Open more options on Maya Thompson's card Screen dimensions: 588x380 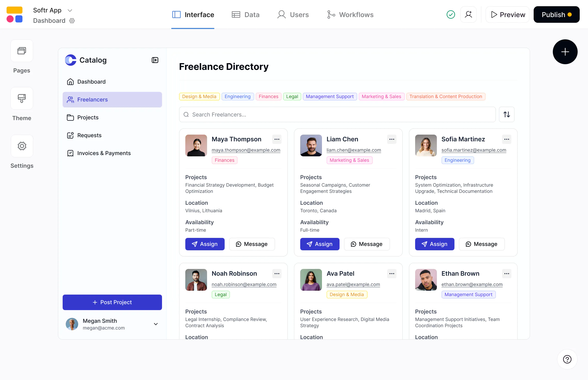[276, 139]
